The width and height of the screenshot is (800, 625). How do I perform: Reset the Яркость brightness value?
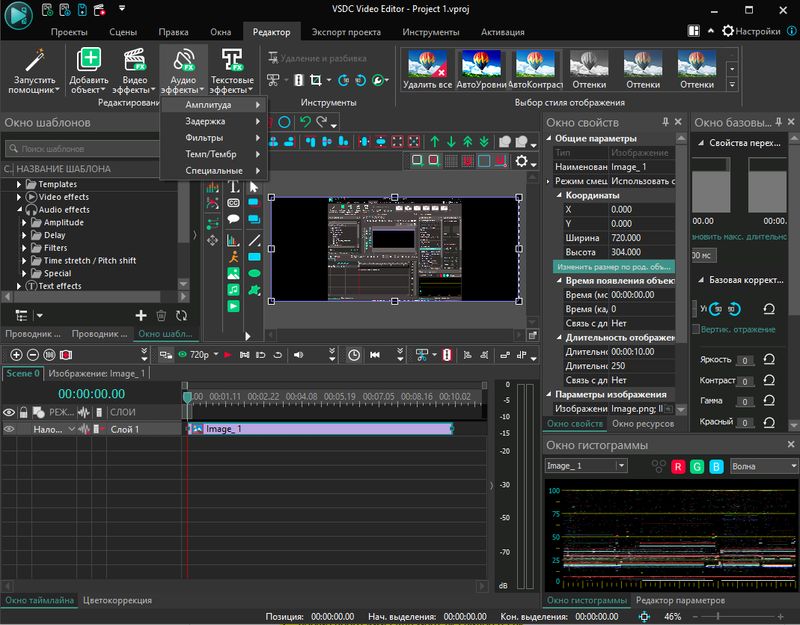pyautogui.click(x=769, y=360)
